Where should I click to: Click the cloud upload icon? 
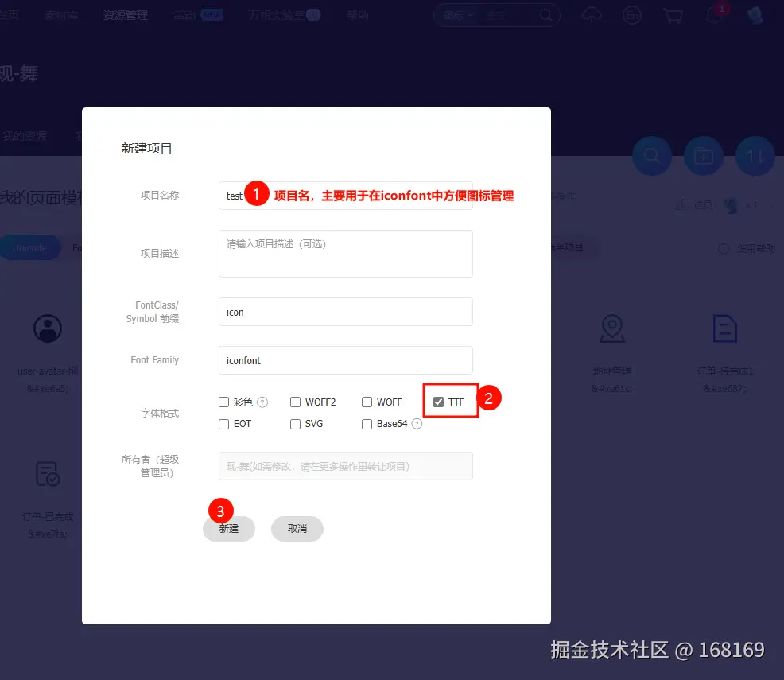[592, 15]
